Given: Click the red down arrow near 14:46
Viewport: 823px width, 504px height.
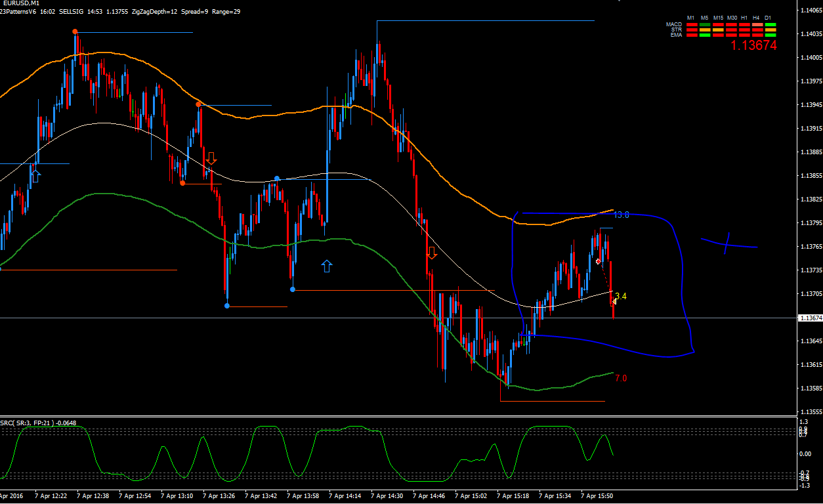Looking at the screenshot, I should point(431,253).
